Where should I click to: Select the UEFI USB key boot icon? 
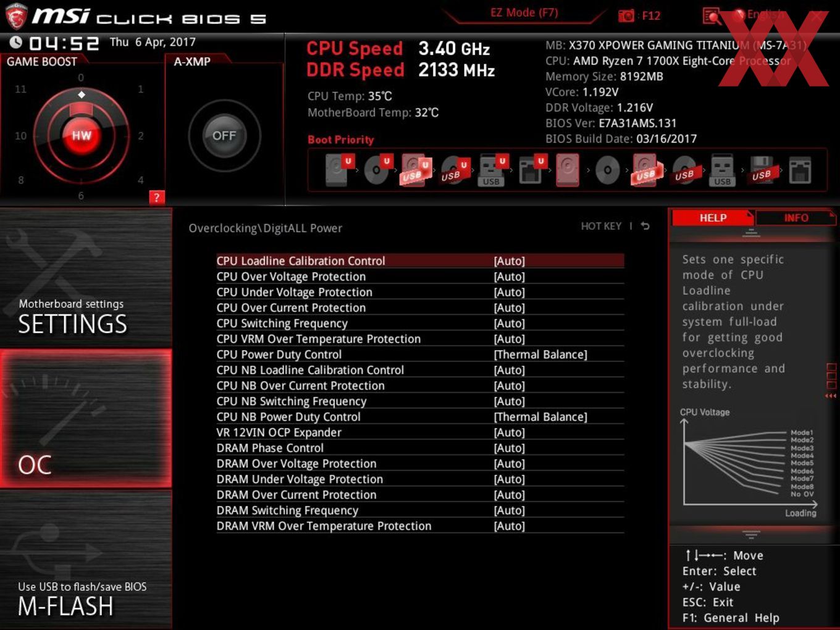click(492, 170)
